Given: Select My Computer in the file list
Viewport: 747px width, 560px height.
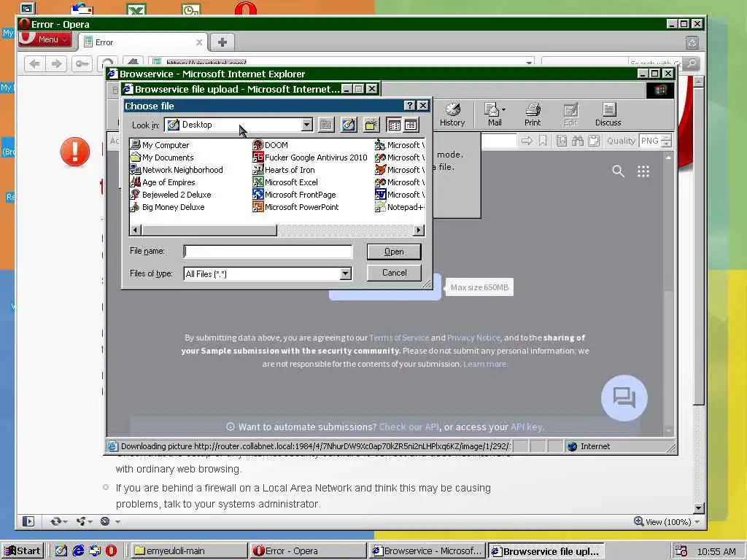Looking at the screenshot, I should [160, 145].
